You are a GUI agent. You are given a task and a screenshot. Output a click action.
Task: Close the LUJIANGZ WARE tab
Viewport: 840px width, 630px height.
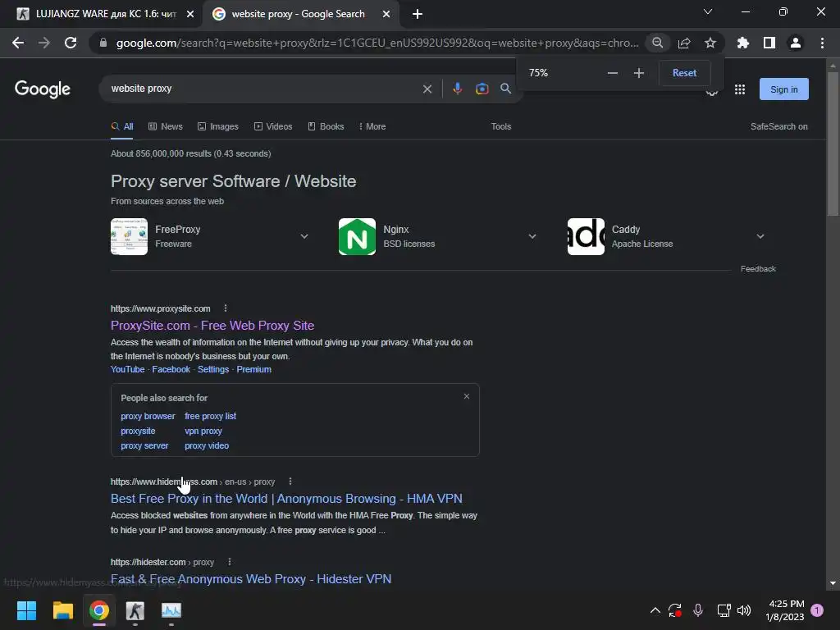coord(190,14)
